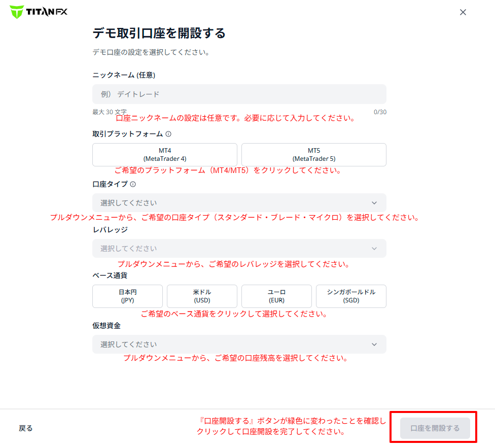The width and height of the screenshot is (495, 448).
Task: Open info icon beside 取引プラットフォーム
Action: click(x=168, y=134)
